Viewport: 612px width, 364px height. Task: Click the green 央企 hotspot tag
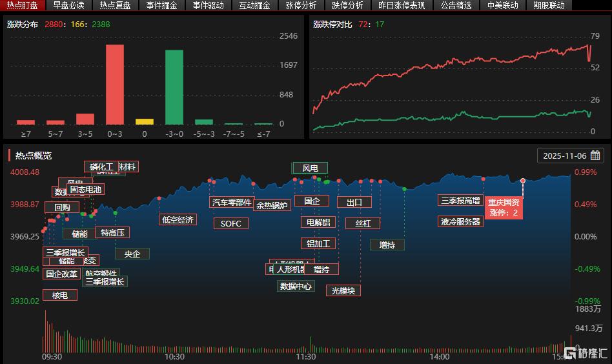click(x=132, y=254)
